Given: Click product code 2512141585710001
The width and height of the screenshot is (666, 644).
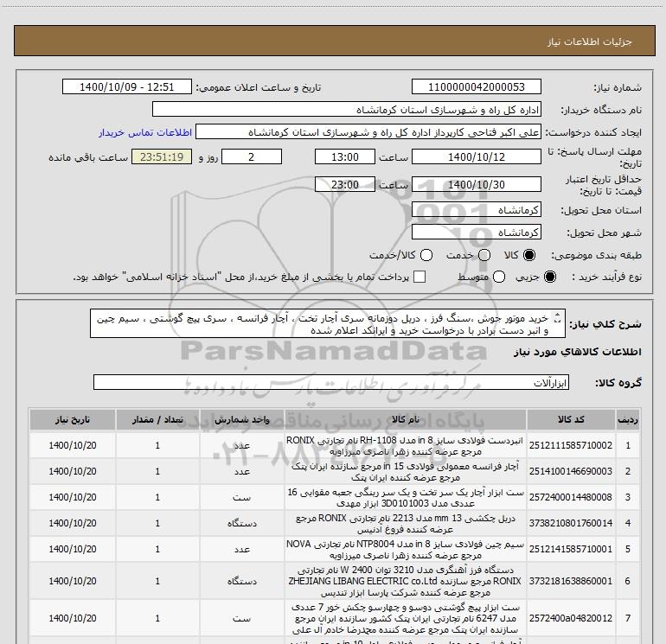Looking at the screenshot, I should [x=571, y=549].
